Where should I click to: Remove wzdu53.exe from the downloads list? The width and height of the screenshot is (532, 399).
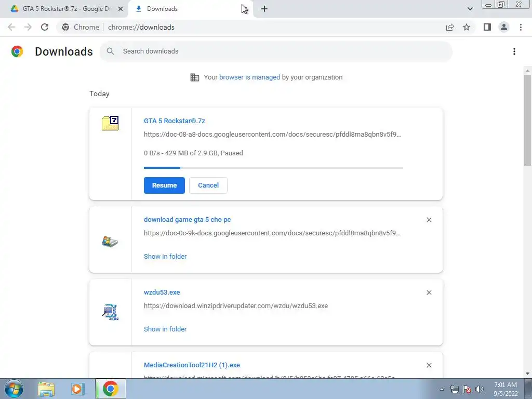click(x=429, y=292)
